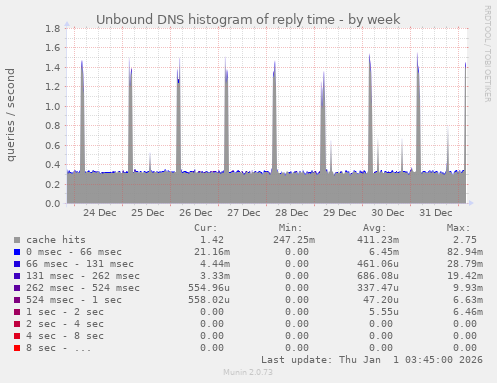This screenshot has height=383, width=497.
Task: Click the Max: column header
Action: point(458,228)
